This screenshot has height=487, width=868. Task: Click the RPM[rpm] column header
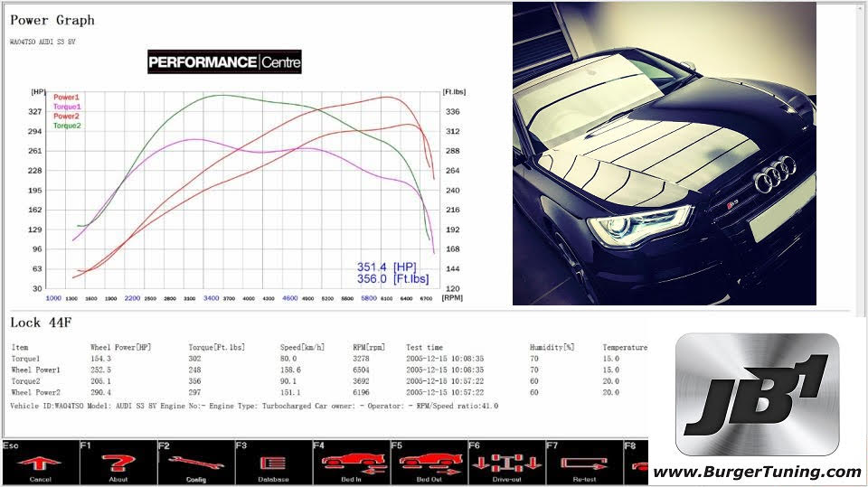(x=369, y=348)
